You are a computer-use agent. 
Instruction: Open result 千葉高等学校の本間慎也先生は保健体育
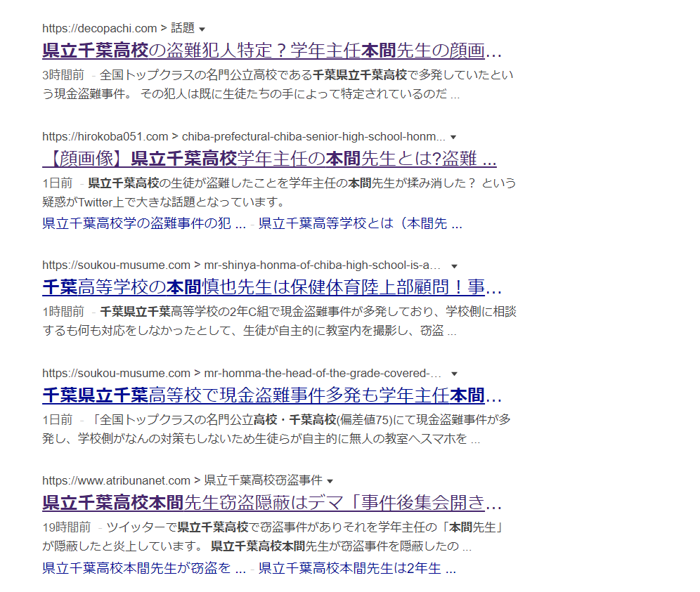tap(272, 287)
